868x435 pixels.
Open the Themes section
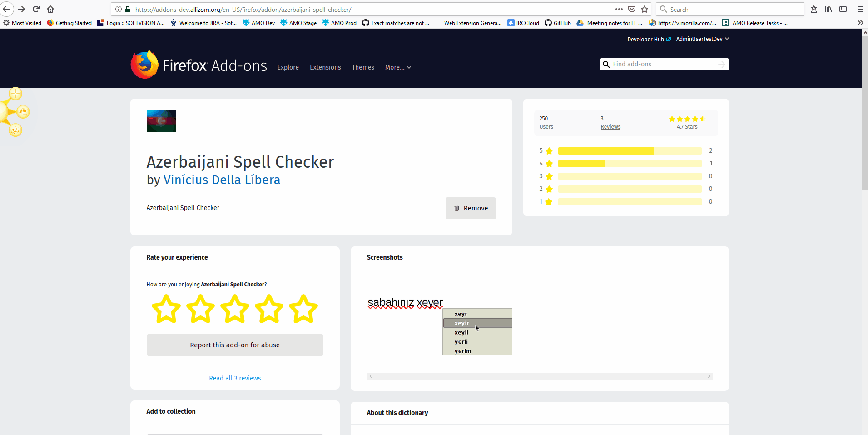click(x=363, y=67)
